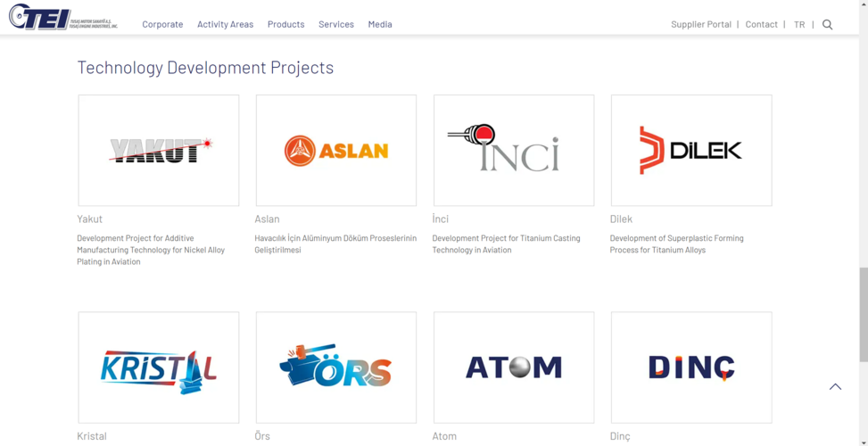Open the search magnifier icon
This screenshot has height=446, width=868.
click(827, 24)
